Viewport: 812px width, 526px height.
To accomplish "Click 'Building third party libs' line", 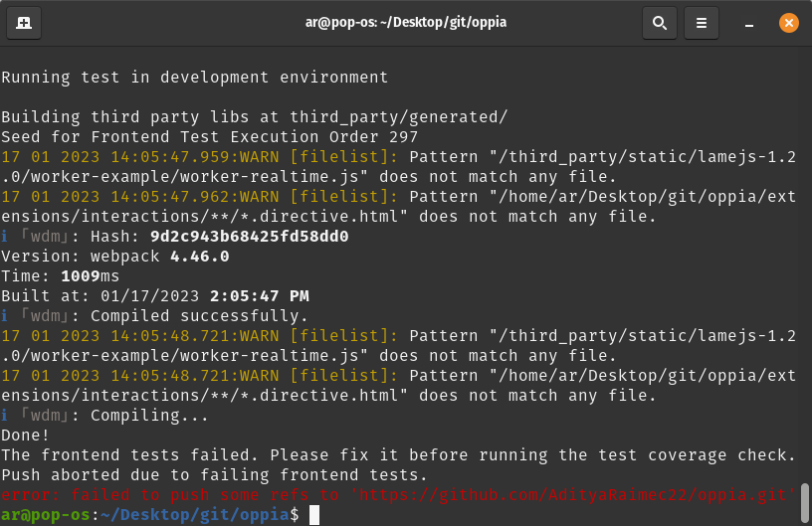I will click(x=255, y=117).
